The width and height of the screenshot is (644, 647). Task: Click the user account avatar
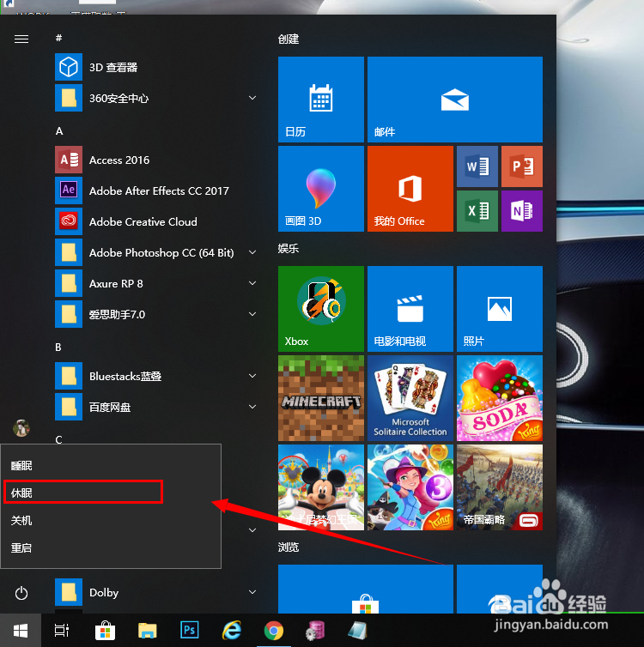click(21, 428)
